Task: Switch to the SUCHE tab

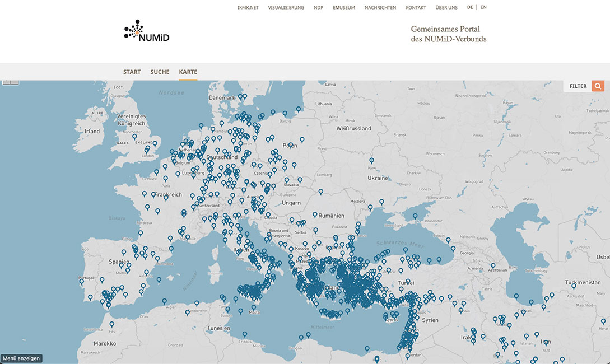Action: pyautogui.click(x=160, y=72)
